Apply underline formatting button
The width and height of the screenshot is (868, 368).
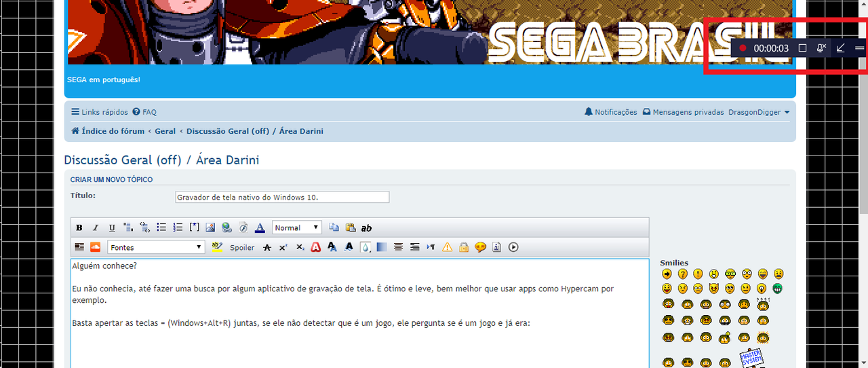(112, 227)
